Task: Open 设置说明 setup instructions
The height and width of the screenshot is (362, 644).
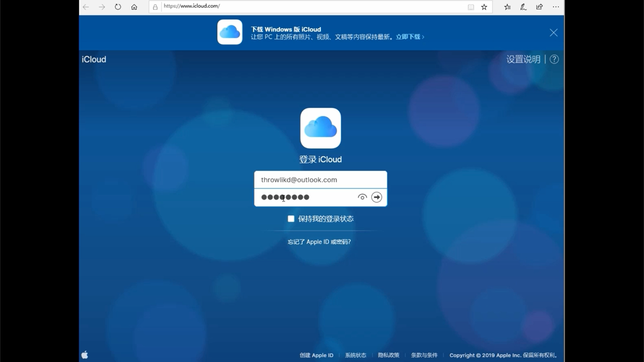Action: 523,59
